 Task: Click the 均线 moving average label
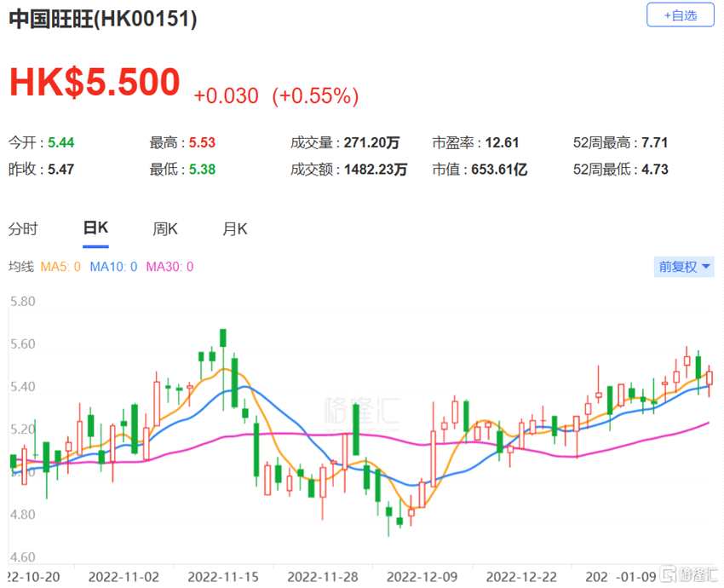(21, 267)
